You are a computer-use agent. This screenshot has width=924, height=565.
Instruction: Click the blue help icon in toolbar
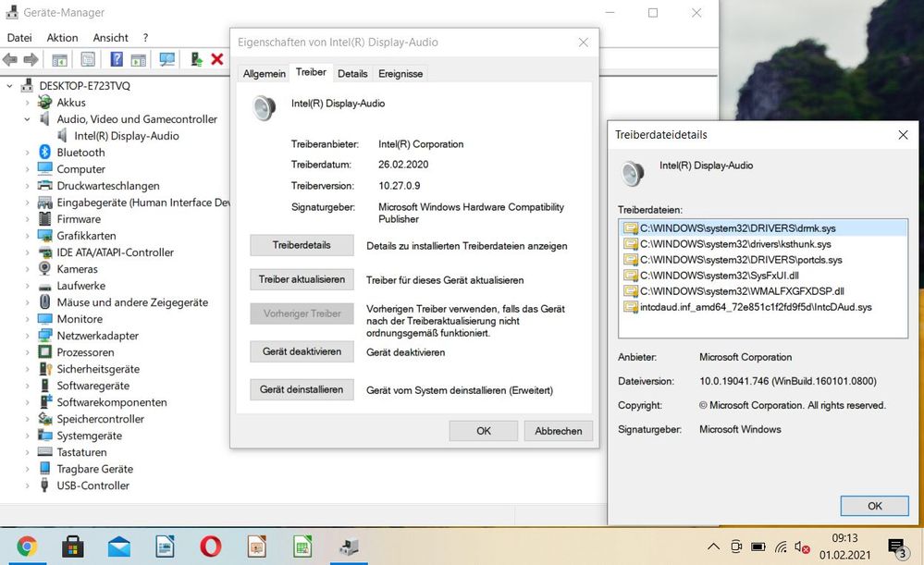117,59
